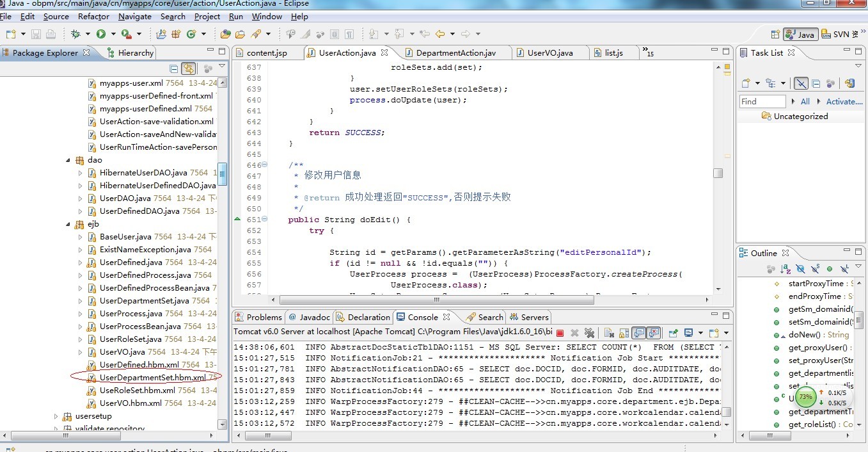Click Collapse All in Package Explorer
This screenshot has width=868, height=452.
click(x=173, y=69)
